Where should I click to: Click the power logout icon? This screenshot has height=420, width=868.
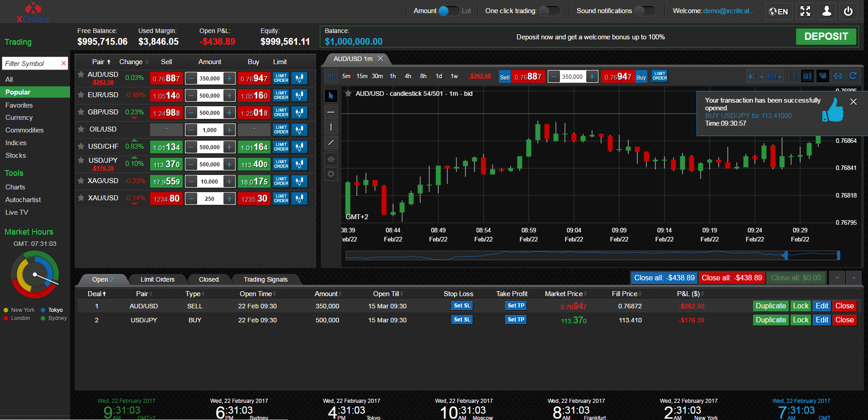(x=849, y=11)
